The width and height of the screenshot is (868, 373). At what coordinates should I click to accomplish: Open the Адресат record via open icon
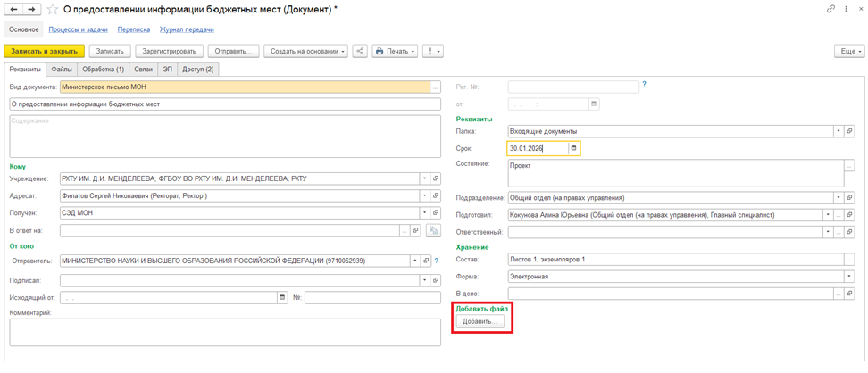click(436, 196)
